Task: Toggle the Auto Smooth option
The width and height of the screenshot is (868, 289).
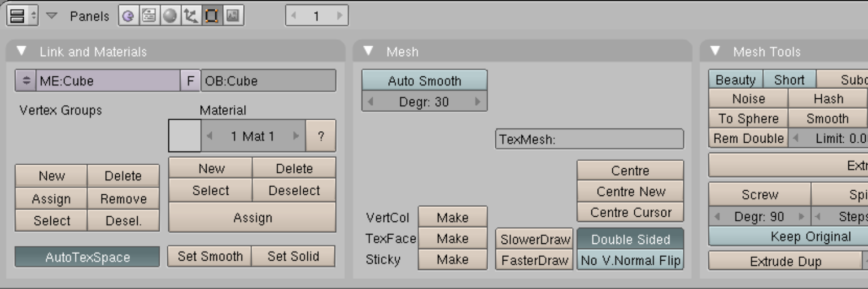Action: tap(425, 80)
